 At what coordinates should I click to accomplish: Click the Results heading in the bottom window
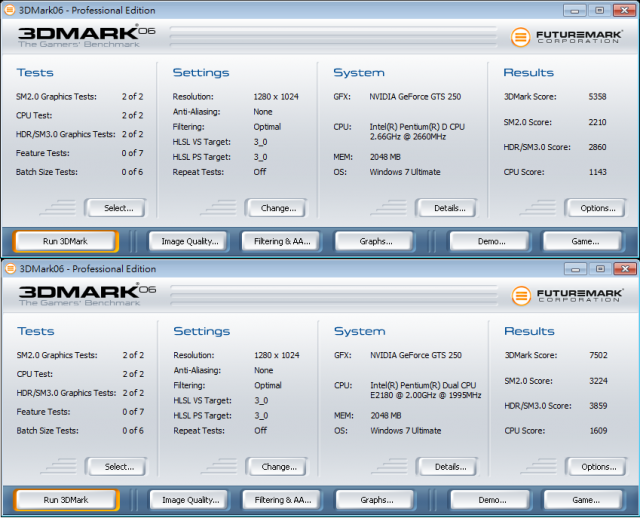pyautogui.click(x=529, y=331)
